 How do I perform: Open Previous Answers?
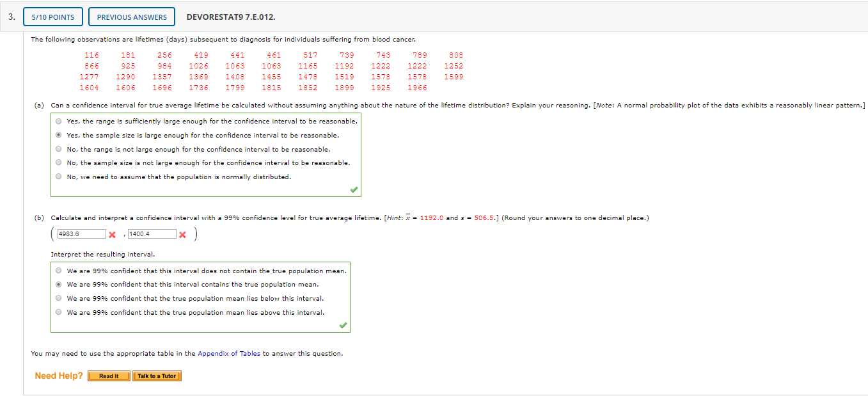coord(131,17)
